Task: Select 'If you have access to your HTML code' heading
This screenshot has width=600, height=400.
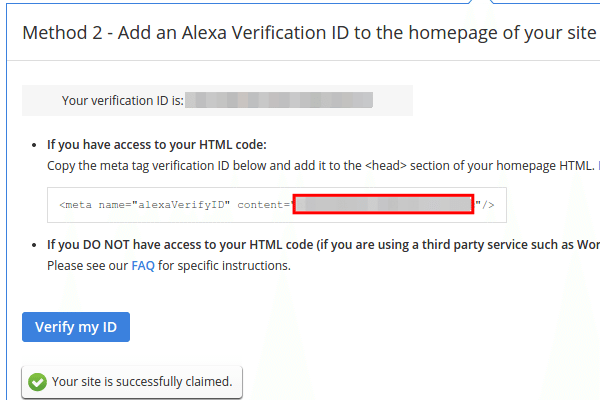Action: [x=157, y=145]
